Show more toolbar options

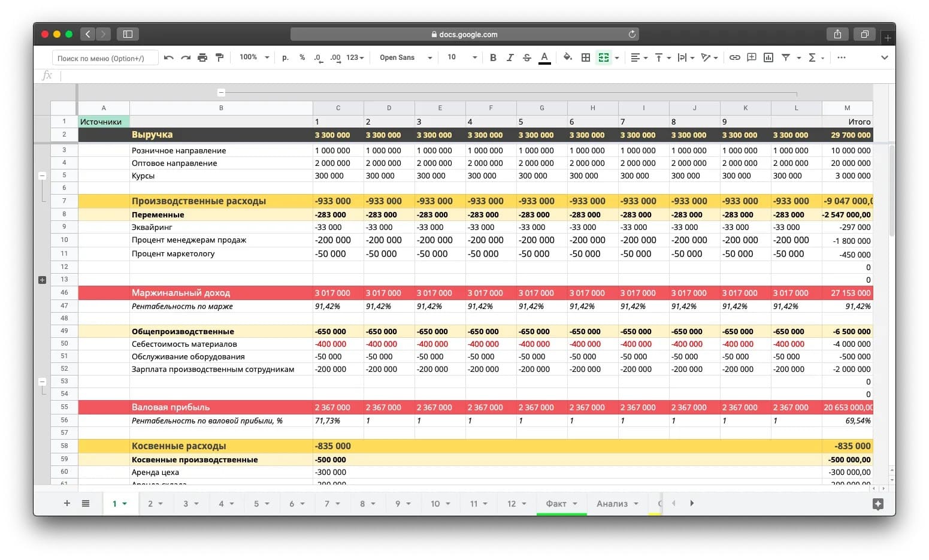pos(842,57)
